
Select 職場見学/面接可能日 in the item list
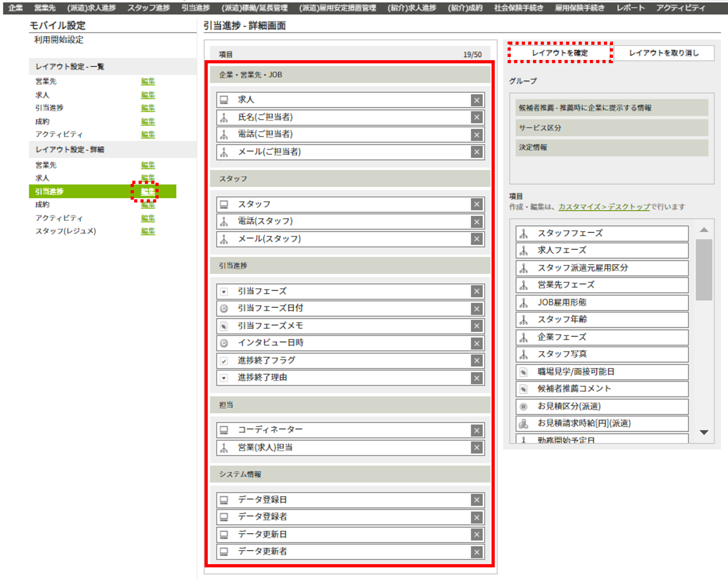pyautogui.click(x=602, y=372)
